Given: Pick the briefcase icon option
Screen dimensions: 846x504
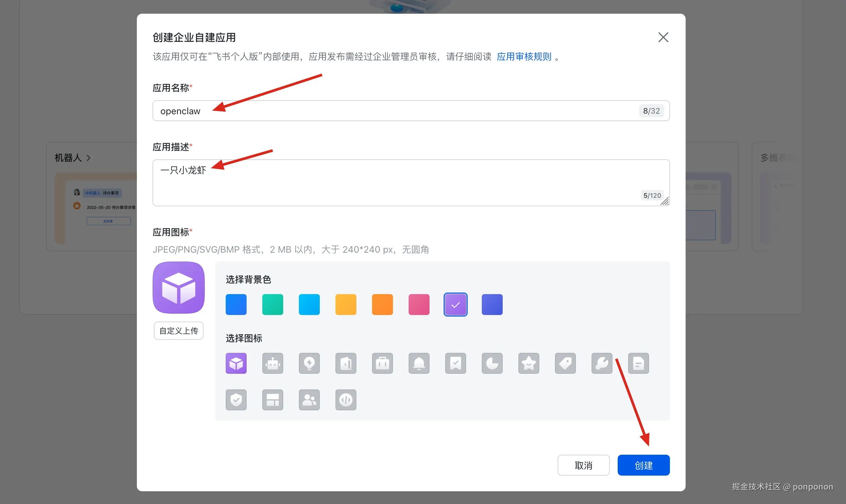Looking at the screenshot, I should pyautogui.click(x=382, y=363).
